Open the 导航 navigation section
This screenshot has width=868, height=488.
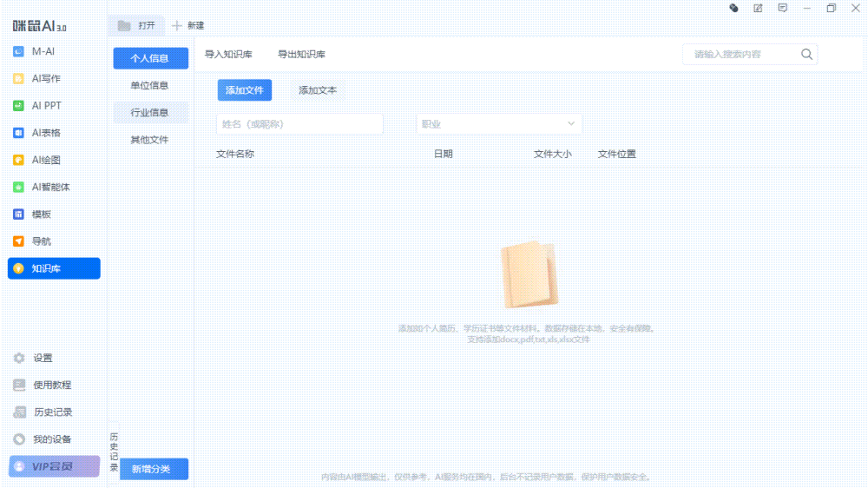(42, 241)
